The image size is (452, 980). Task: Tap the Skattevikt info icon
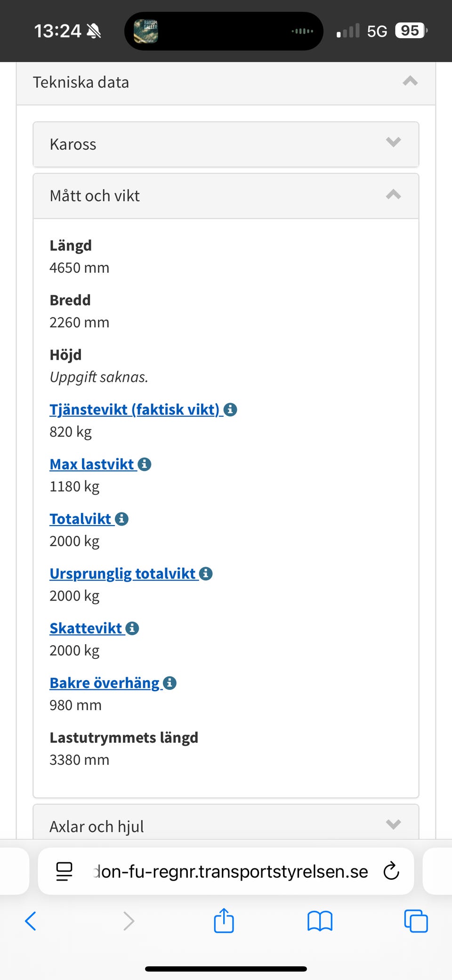[132, 628]
